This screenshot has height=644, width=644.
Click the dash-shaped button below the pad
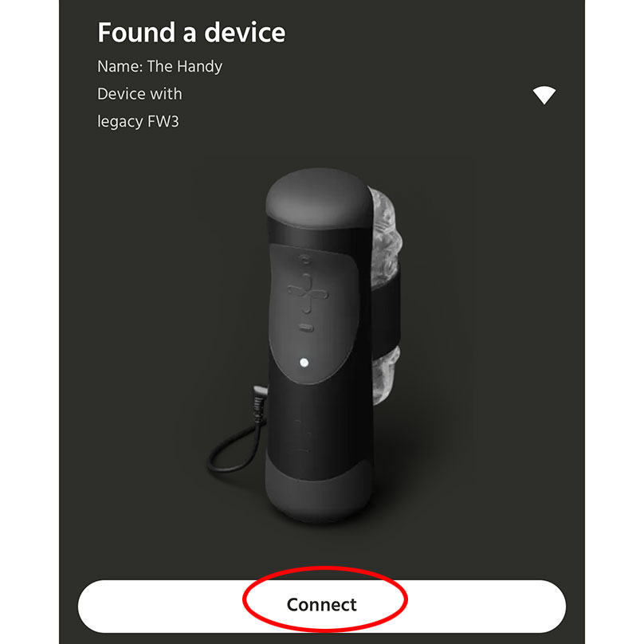[306, 328]
